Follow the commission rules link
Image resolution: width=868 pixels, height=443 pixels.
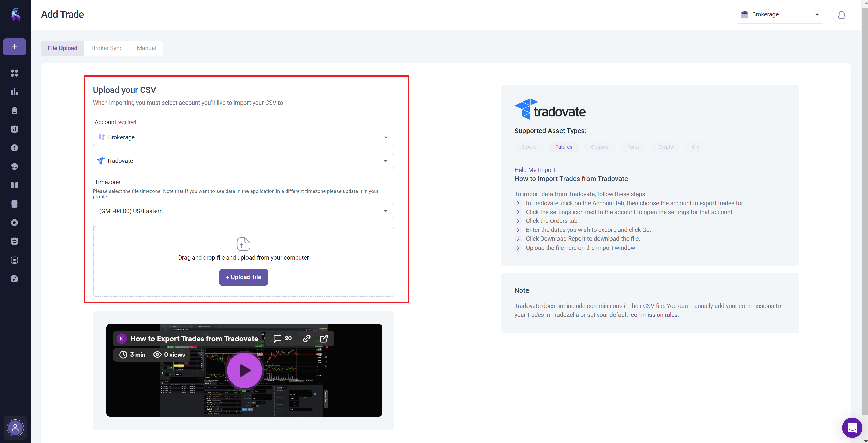[x=654, y=315]
